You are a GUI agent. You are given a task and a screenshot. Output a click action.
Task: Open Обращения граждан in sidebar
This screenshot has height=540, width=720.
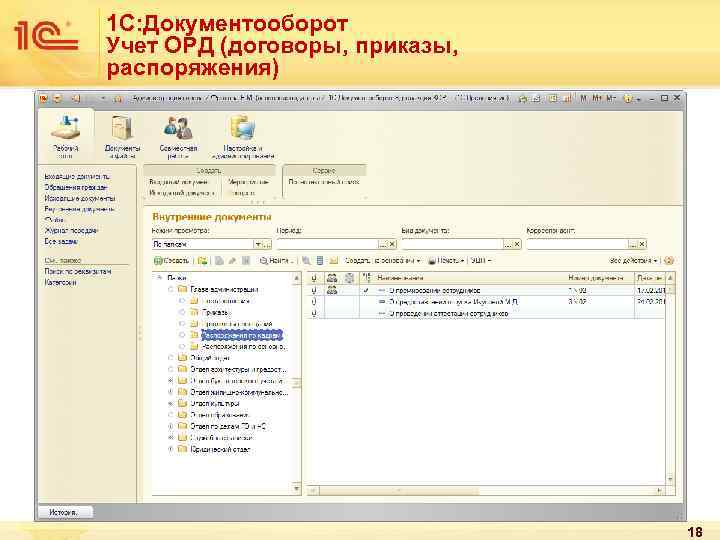tap(76, 187)
